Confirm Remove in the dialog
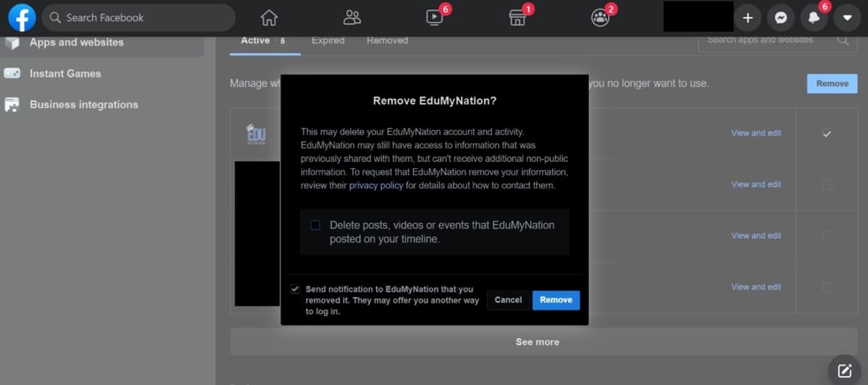 tap(556, 300)
